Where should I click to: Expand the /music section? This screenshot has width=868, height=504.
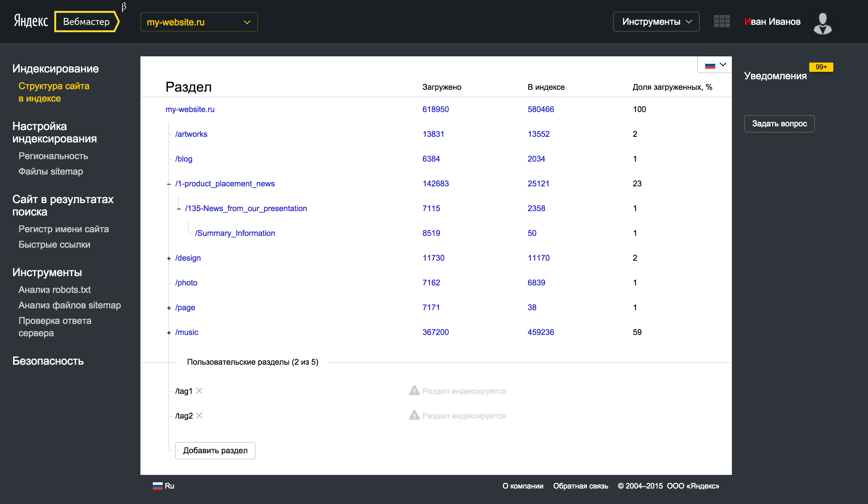pyautogui.click(x=169, y=333)
